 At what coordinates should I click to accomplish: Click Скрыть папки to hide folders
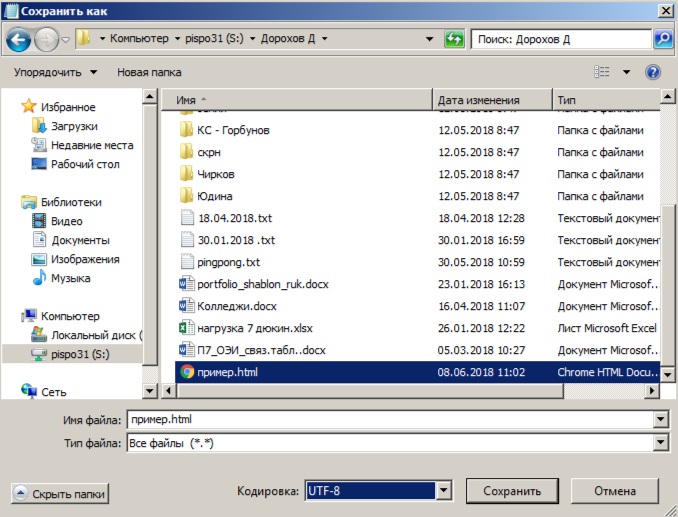(x=59, y=493)
